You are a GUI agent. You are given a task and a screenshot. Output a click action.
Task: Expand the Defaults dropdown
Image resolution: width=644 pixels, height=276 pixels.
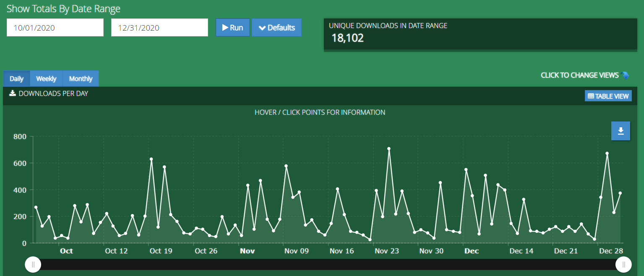tap(276, 28)
